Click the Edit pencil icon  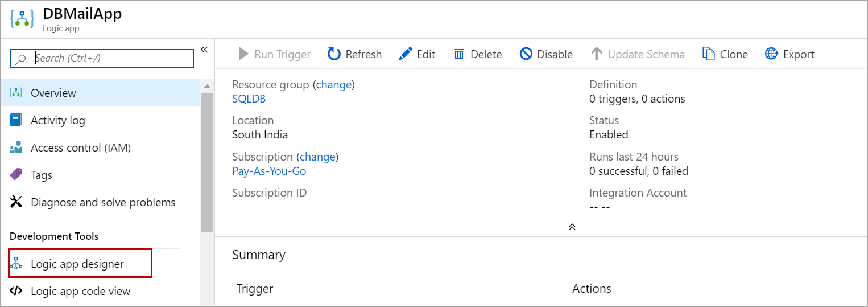point(406,54)
